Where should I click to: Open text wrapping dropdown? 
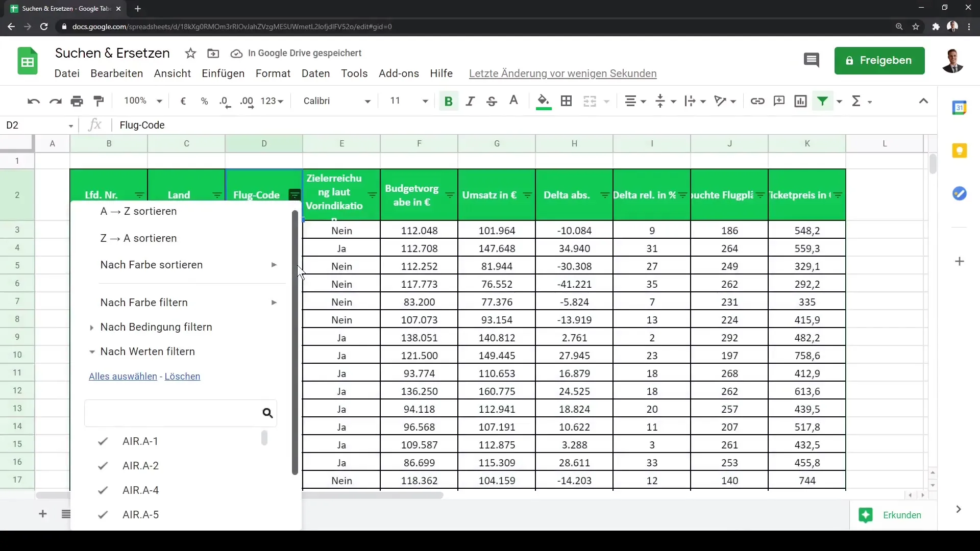(x=695, y=101)
